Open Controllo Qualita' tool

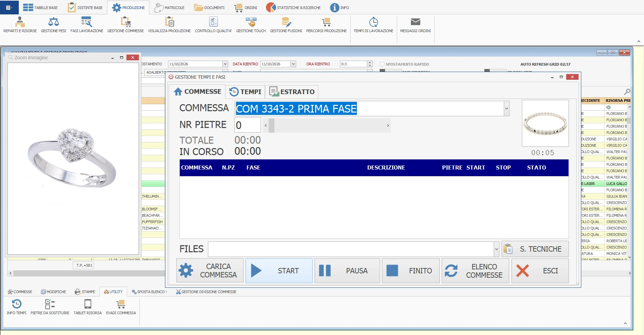coord(213,25)
